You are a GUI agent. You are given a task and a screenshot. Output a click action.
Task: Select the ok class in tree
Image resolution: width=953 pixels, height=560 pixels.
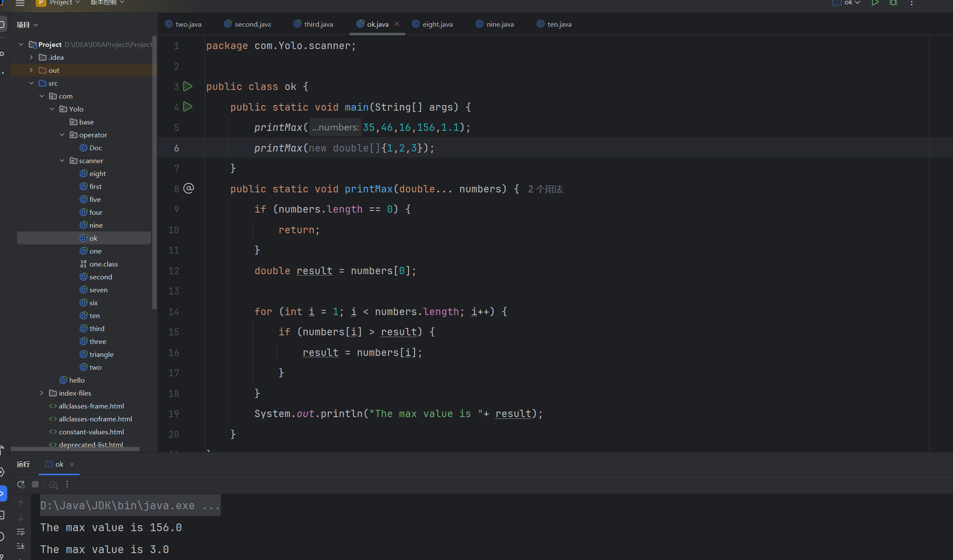(84, 238)
